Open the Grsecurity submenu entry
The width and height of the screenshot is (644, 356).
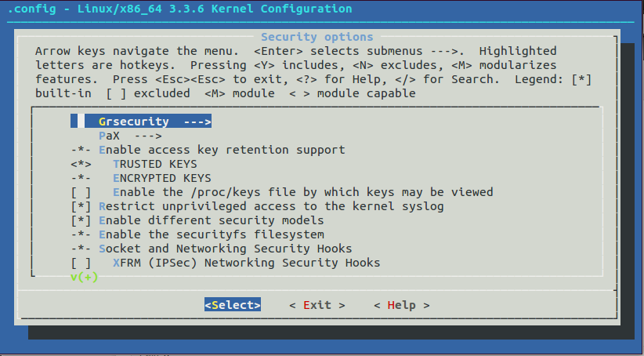click(133, 122)
